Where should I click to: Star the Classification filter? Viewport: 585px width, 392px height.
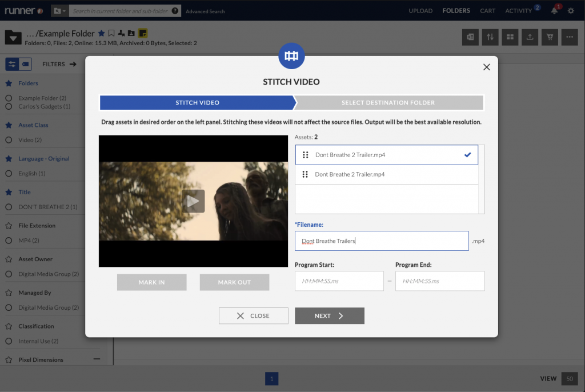[x=9, y=327]
